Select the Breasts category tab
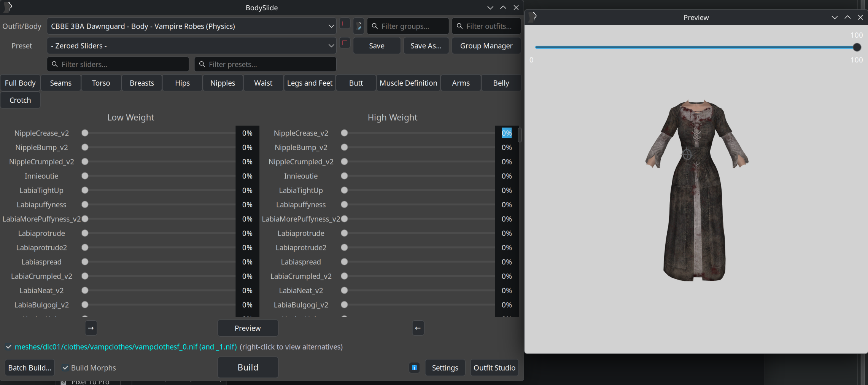The height and width of the screenshot is (385, 868). 141,83
